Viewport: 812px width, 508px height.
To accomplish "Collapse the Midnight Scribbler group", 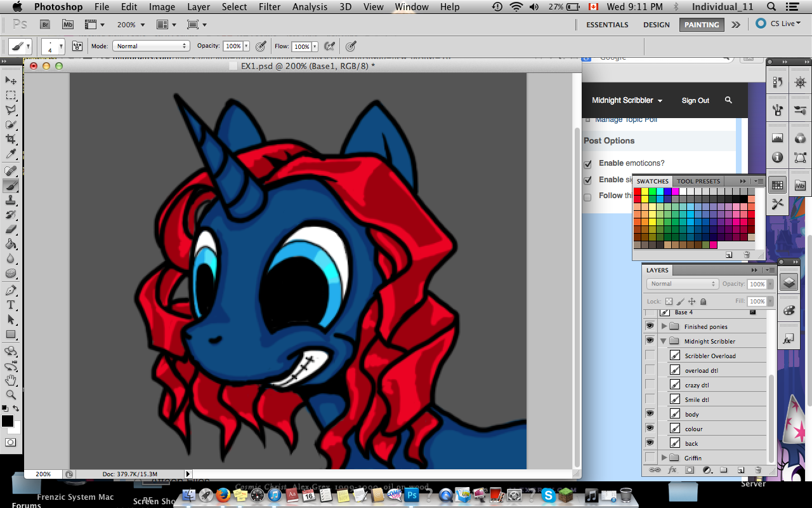I will (664, 341).
